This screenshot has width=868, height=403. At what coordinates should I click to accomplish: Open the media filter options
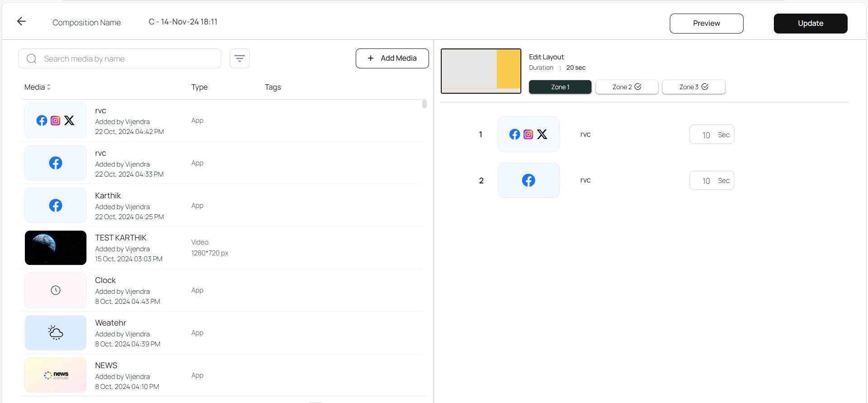coord(239,58)
